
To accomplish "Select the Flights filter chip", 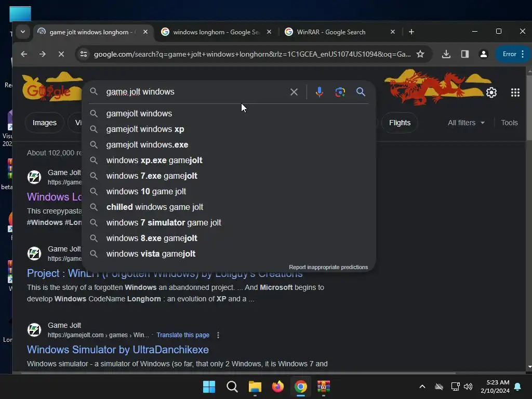I will point(400,123).
